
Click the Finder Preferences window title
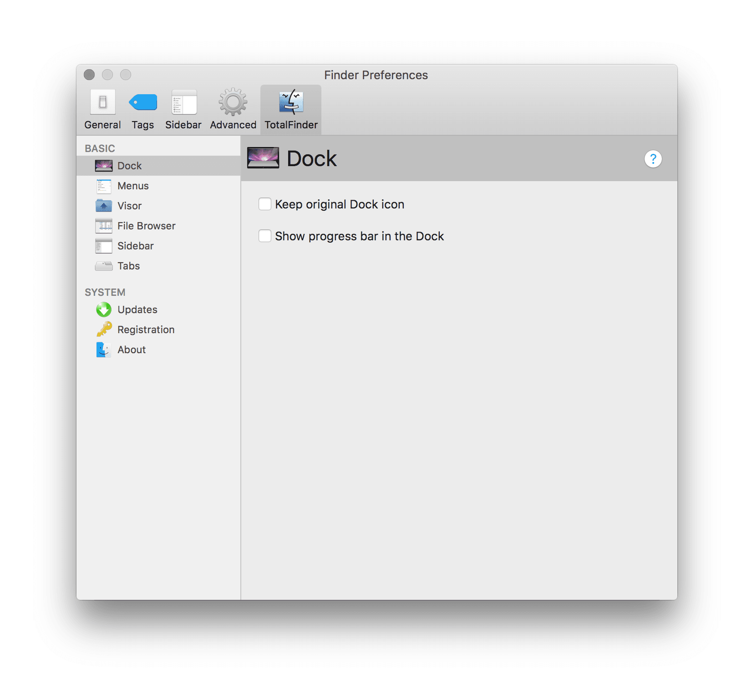tap(376, 75)
